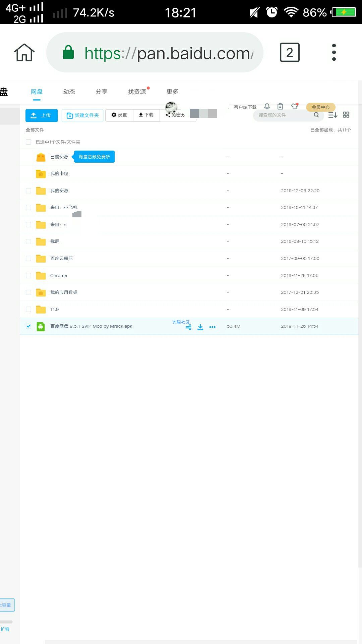Click the 我的资源 folder icon

click(x=41, y=191)
